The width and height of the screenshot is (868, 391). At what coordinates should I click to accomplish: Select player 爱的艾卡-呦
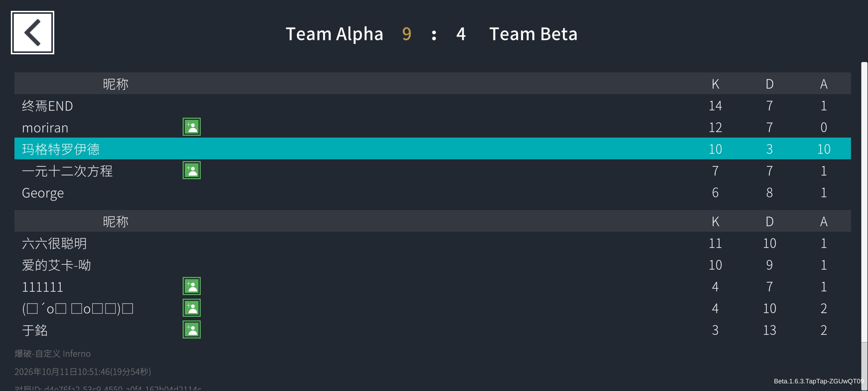pos(433,264)
